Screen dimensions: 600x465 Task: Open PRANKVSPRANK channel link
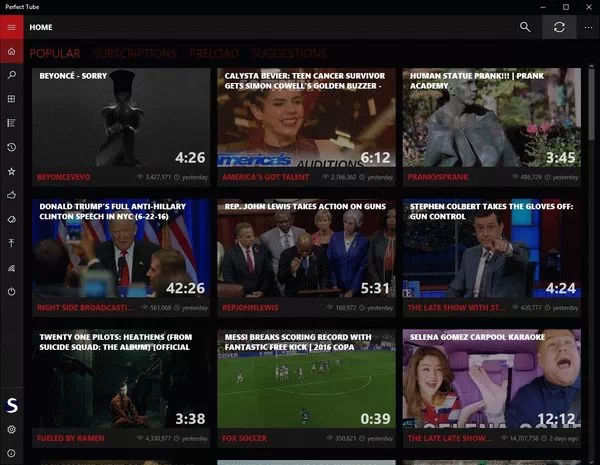438,177
